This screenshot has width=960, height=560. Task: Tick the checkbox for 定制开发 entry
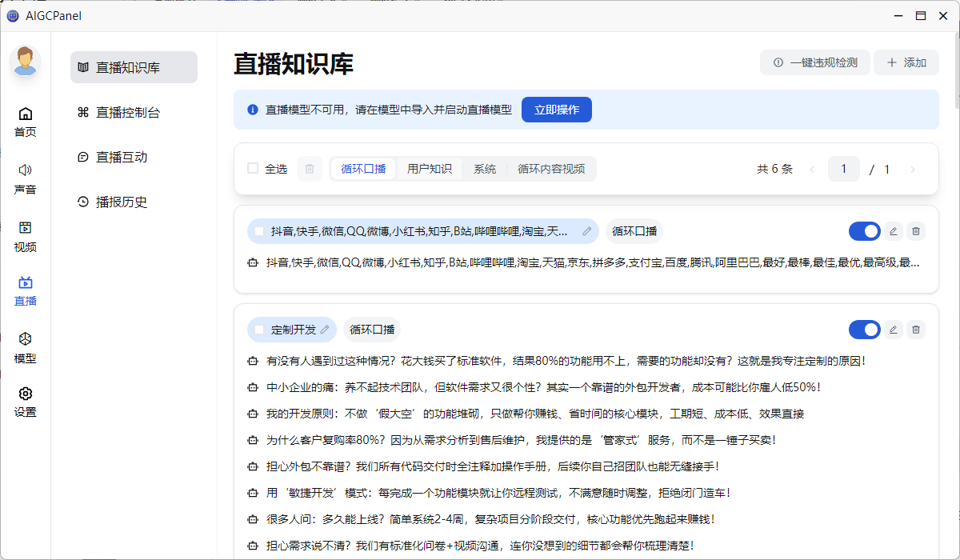(x=259, y=330)
